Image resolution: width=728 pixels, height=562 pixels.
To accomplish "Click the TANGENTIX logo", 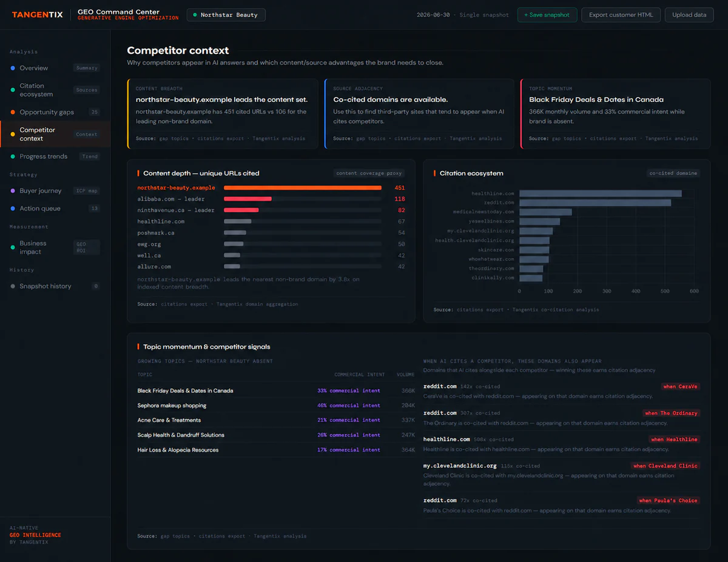I will [x=36, y=15].
